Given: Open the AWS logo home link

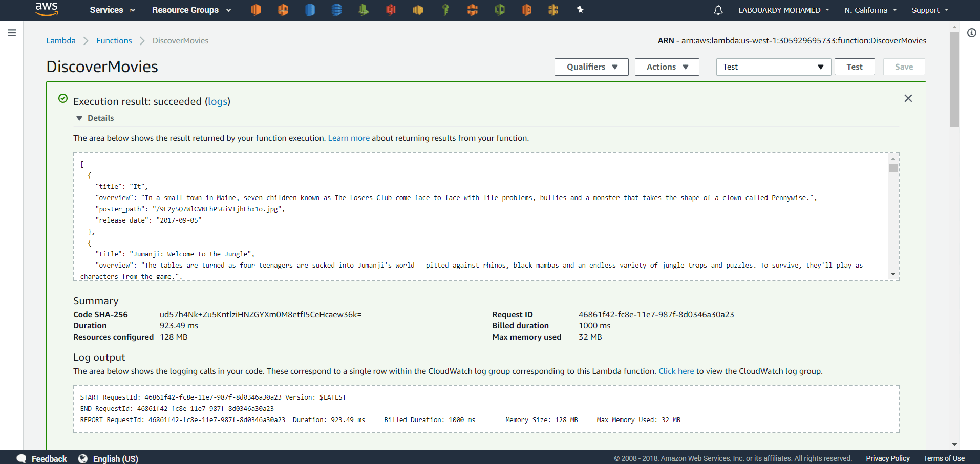Looking at the screenshot, I should pos(47,9).
